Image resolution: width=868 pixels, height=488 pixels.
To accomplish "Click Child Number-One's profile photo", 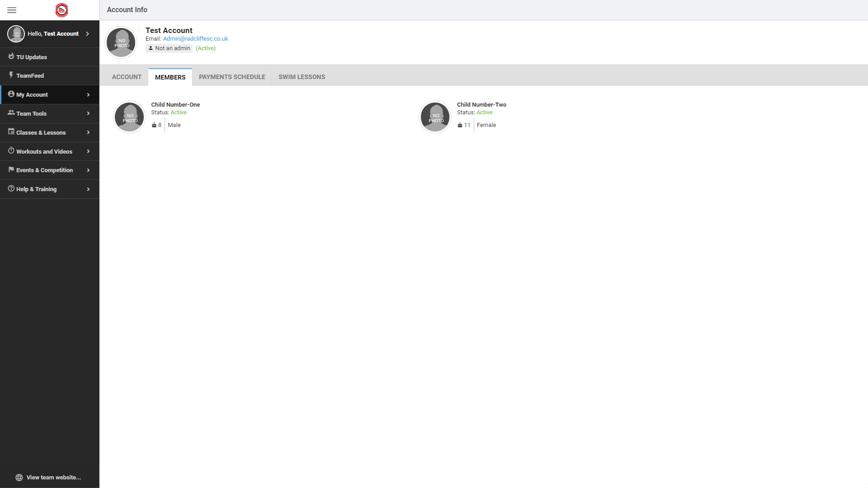I will [129, 117].
